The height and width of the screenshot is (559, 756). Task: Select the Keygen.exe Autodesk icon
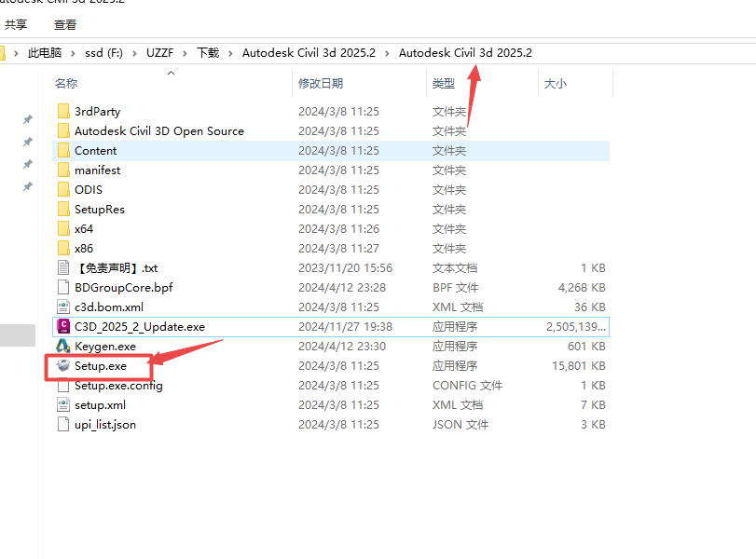(62, 347)
